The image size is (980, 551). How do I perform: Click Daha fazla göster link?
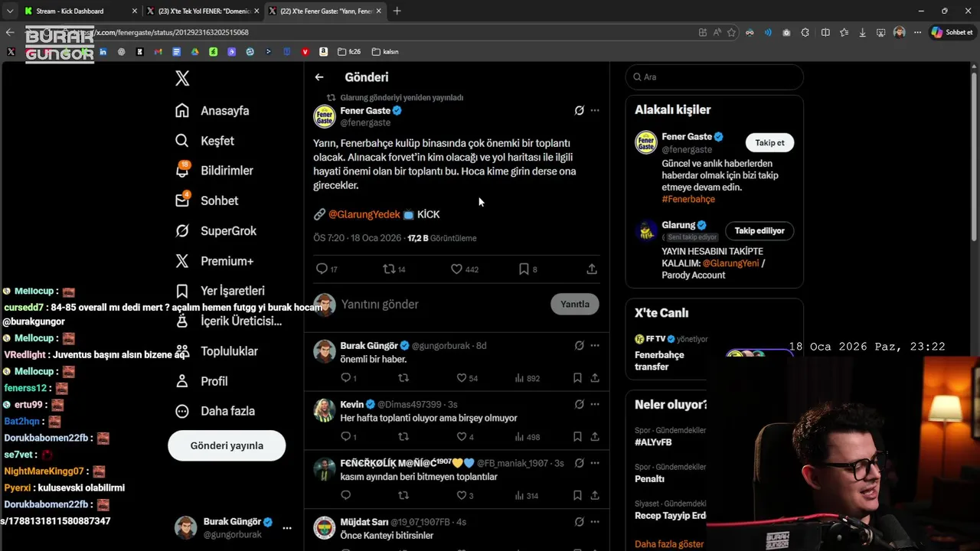click(669, 544)
